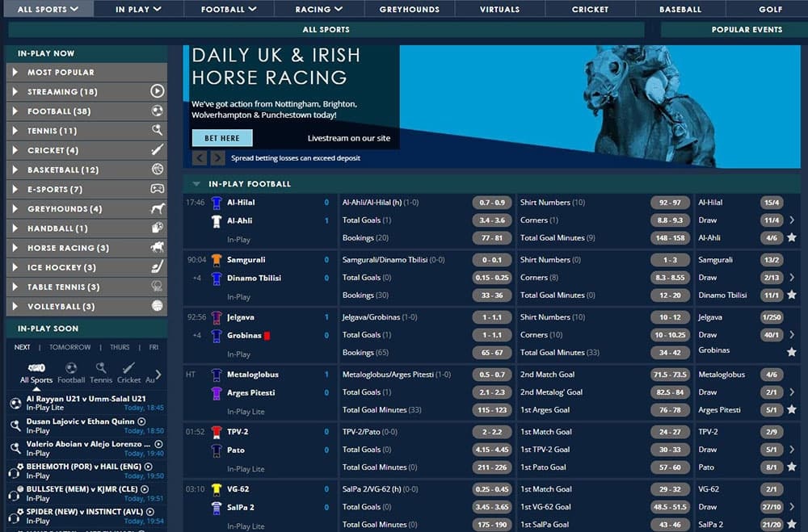Click the Tennis icon under In-Play Soon
Image resolution: width=808 pixels, height=532 pixels.
click(x=101, y=368)
